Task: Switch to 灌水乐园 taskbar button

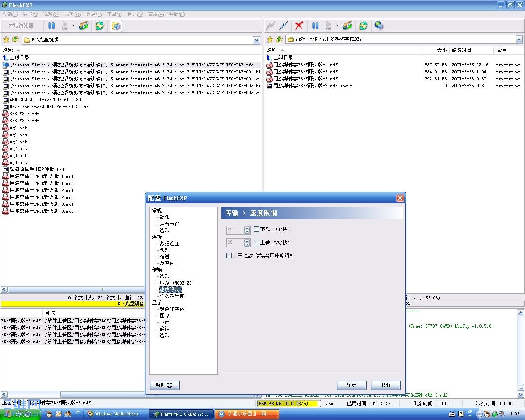Action: [x=247, y=414]
